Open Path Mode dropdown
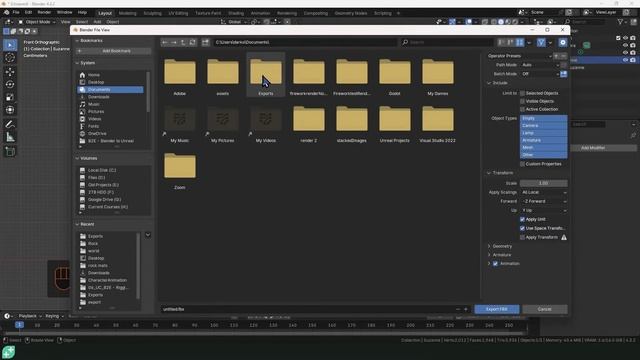The width and height of the screenshot is (640, 360). coord(540,65)
